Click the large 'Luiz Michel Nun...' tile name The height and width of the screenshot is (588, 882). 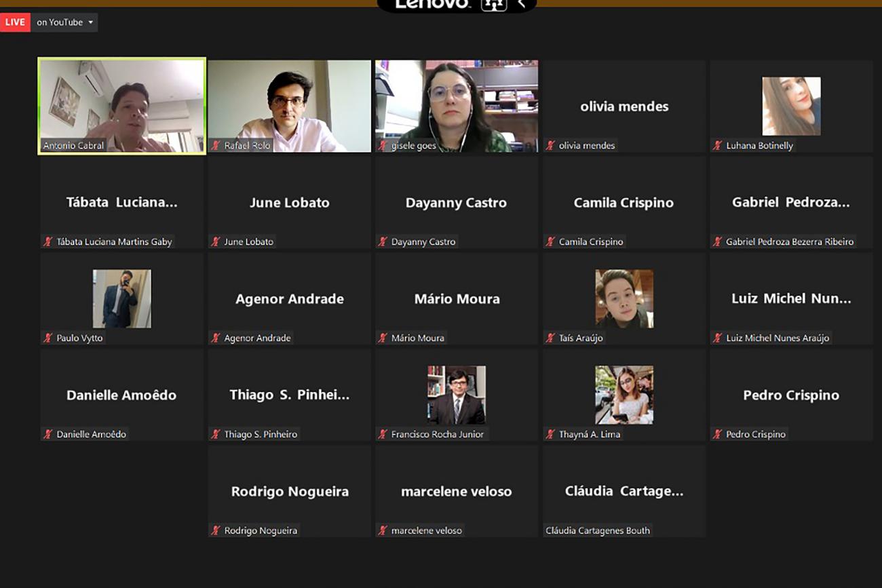coord(791,299)
